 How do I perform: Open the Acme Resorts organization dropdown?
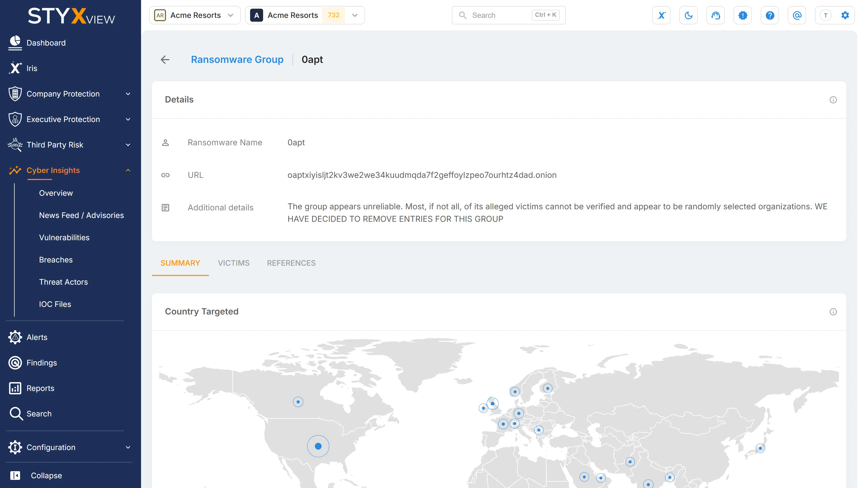(x=195, y=15)
